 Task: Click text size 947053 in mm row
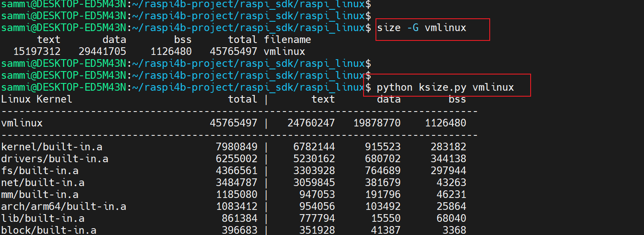pyautogui.click(x=317, y=195)
